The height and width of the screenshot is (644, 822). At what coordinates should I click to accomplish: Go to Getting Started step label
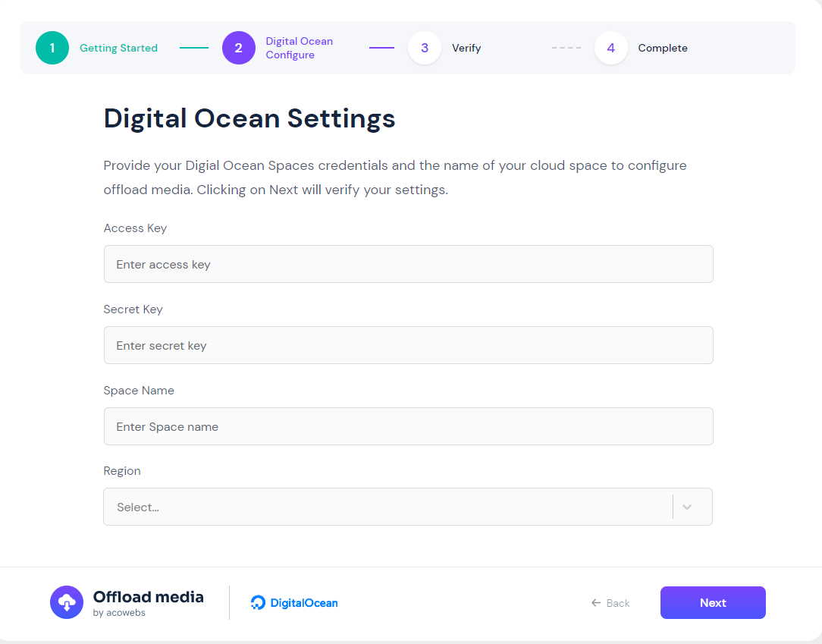[x=118, y=48]
